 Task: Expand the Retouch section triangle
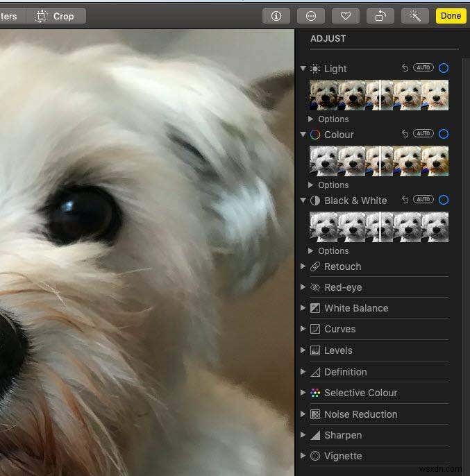(x=303, y=266)
